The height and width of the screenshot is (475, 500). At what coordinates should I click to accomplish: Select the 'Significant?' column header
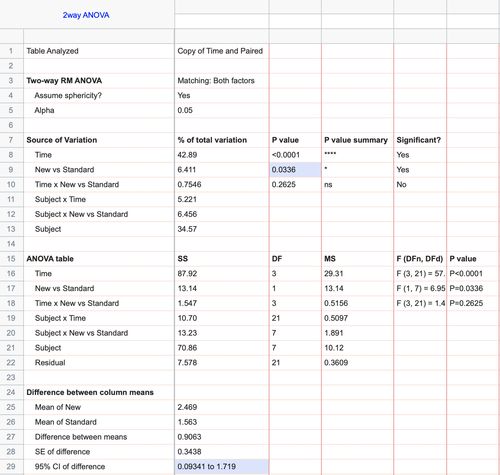[420, 140]
